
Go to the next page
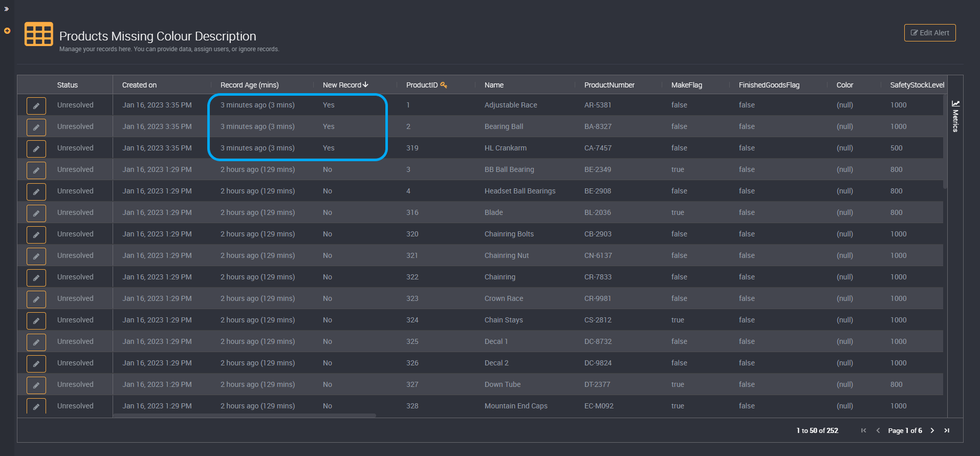click(932, 430)
